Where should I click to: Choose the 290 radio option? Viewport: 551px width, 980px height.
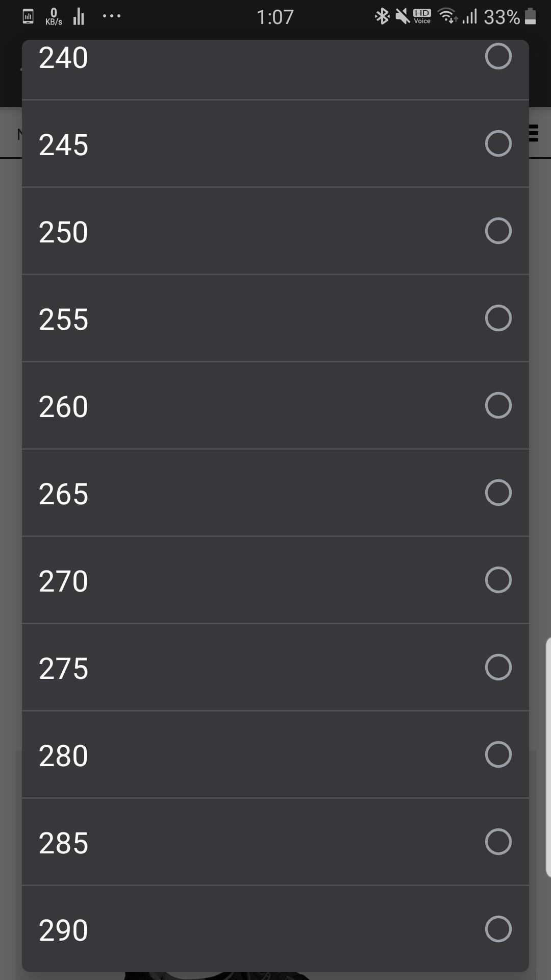(x=498, y=929)
